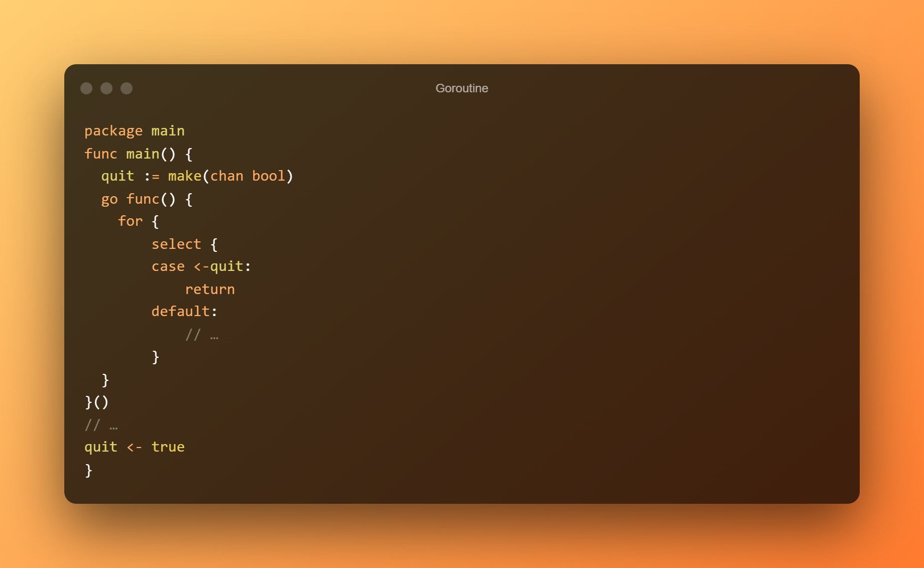Click the 'func main()' declaration
The height and width of the screenshot is (568, 924).
click(130, 154)
